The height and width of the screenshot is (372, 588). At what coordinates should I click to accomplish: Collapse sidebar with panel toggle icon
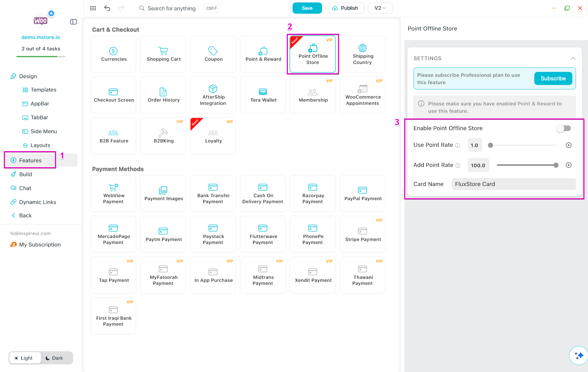pos(74,22)
